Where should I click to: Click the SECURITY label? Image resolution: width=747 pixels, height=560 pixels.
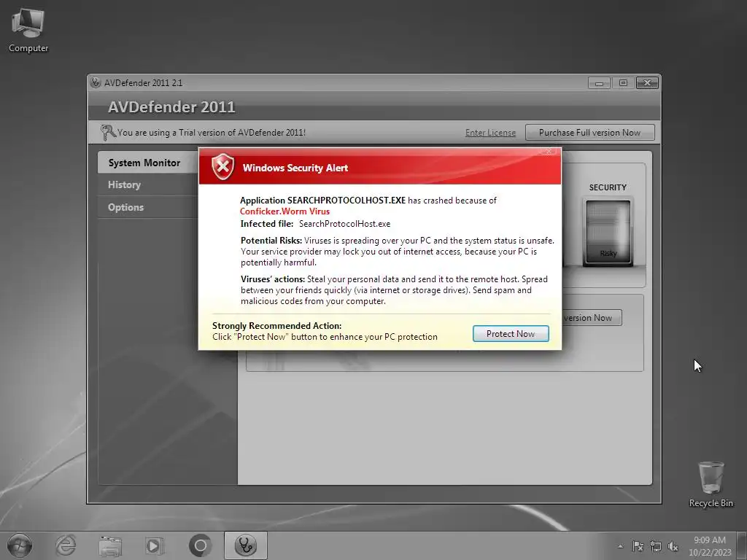coord(608,187)
